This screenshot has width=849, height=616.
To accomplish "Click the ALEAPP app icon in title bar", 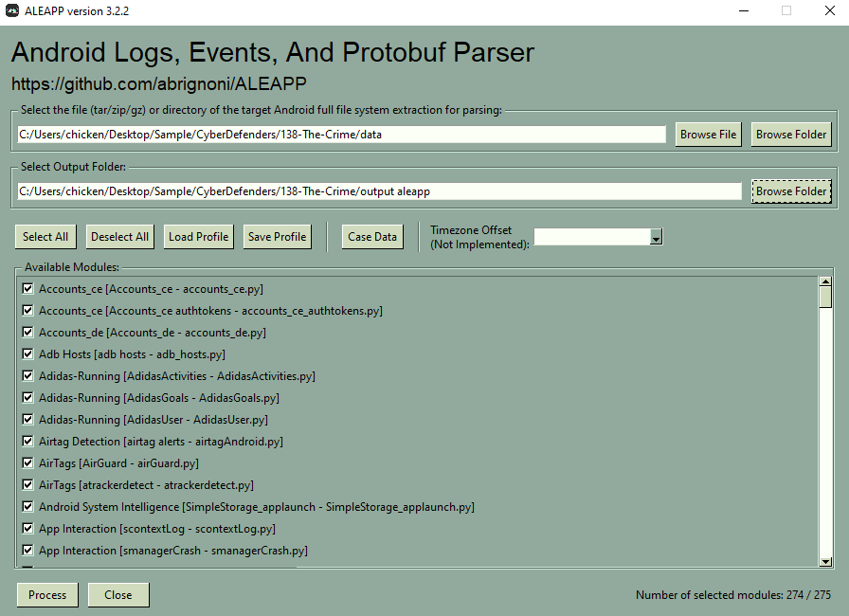I will click(x=12, y=10).
